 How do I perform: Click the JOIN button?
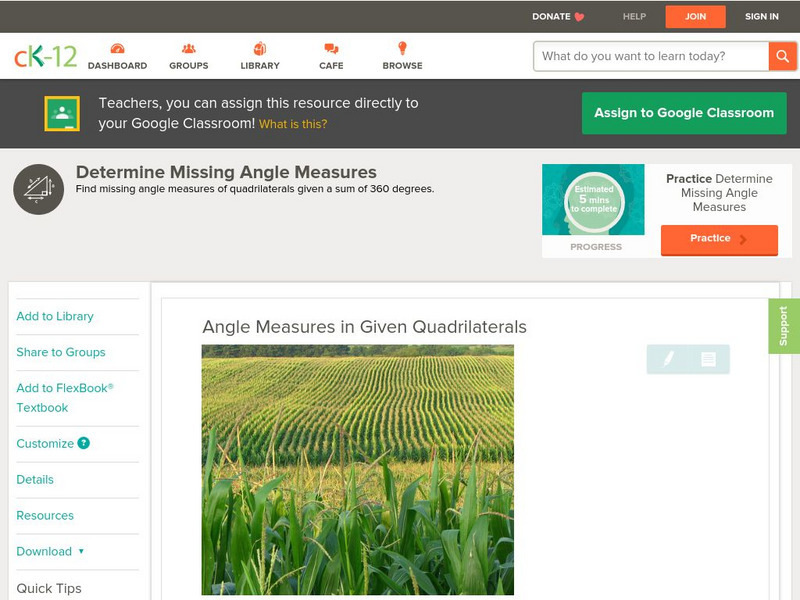coord(695,17)
